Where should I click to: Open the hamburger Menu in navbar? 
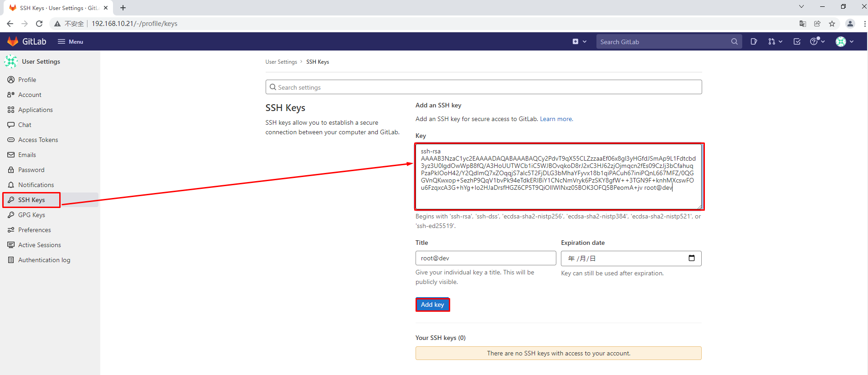[70, 41]
